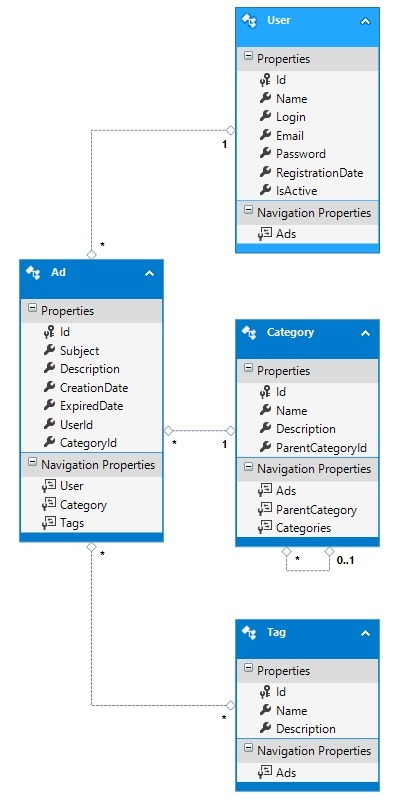Image resolution: width=394 pixels, height=810 pixels.
Task: Click Category self-association diamond marked *
Action: [x=287, y=552]
